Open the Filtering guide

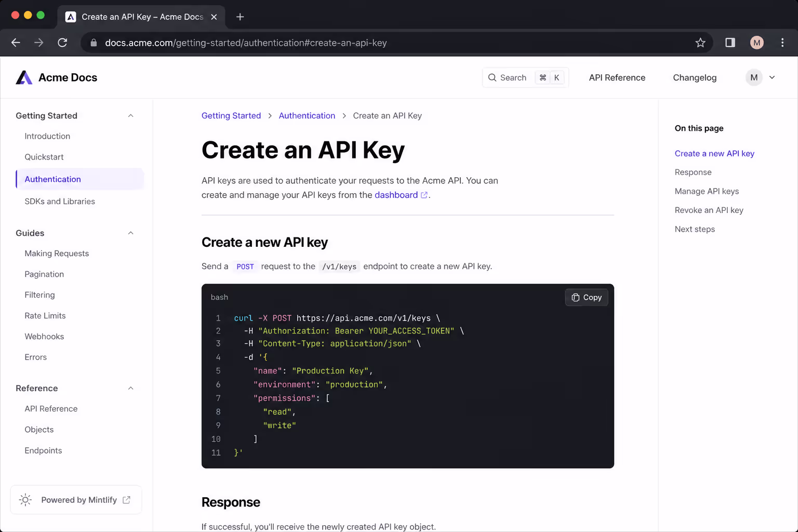[x=39, y=295]
